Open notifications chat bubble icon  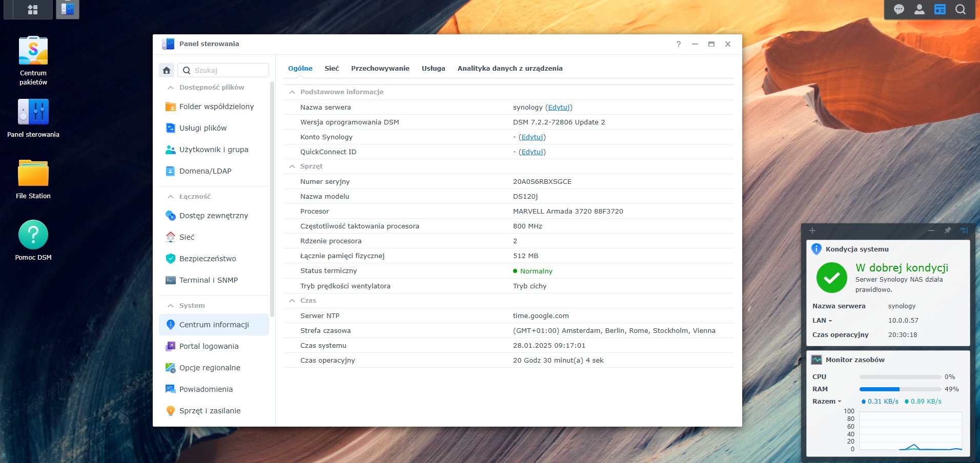pos(899,9)
